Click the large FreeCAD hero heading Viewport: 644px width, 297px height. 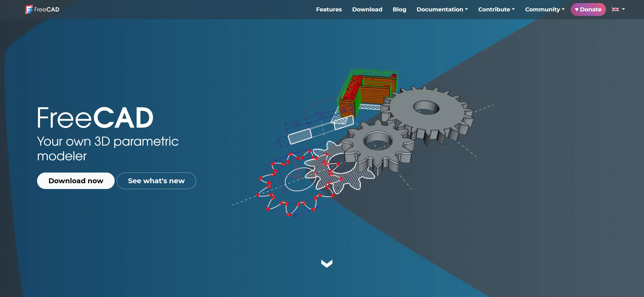tap(95, 118)
